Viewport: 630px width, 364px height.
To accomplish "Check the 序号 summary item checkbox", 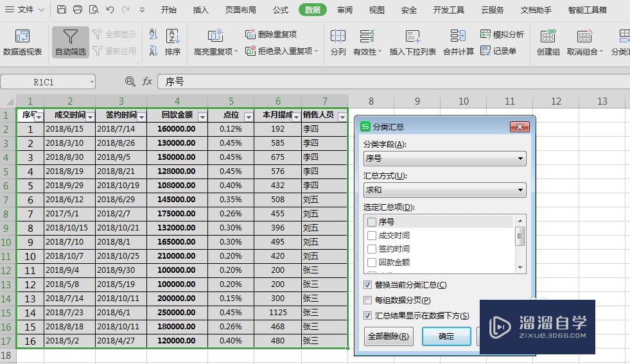I will pyautogui.click(x=372, y=221).
